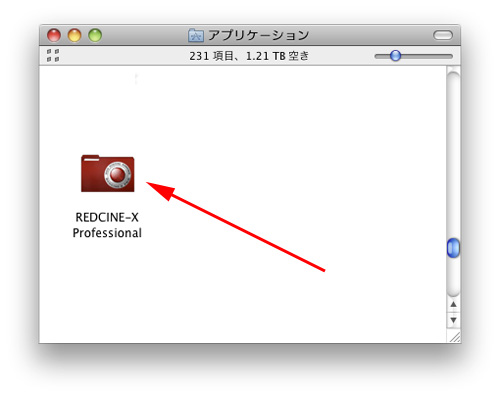Click the icon size slider knob
This screenshot has width=500, height=397.
tap(395, 56)
